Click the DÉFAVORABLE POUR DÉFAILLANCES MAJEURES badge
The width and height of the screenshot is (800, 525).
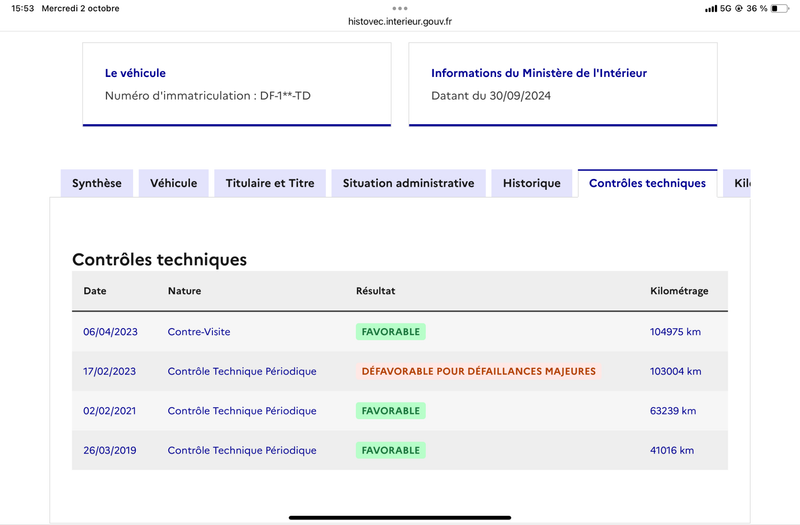(x=479, y=371)
